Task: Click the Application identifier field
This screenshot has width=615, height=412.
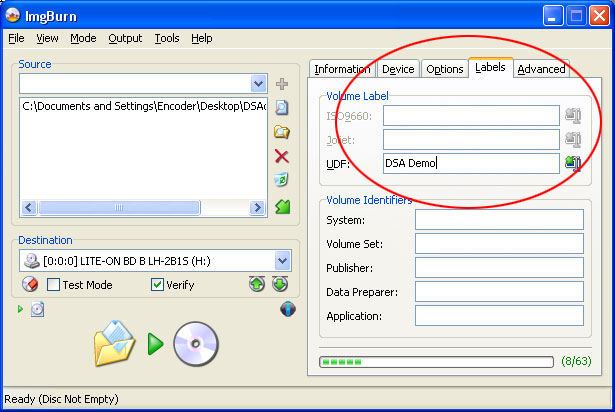Action: click(499, 315)
